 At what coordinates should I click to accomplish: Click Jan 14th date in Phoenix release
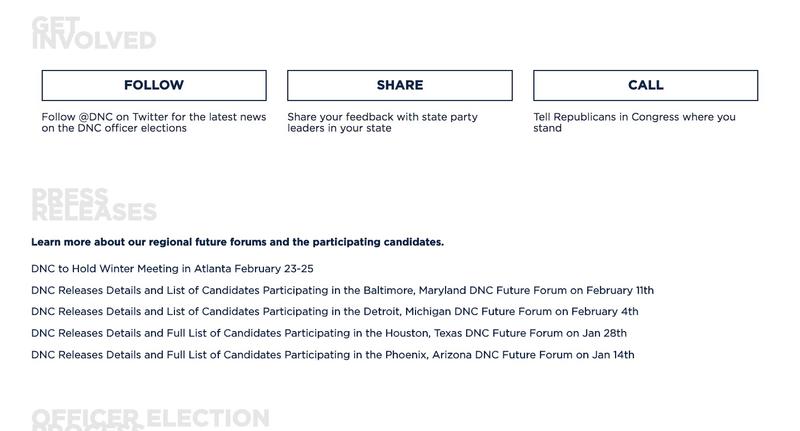[x=613, y=354]
